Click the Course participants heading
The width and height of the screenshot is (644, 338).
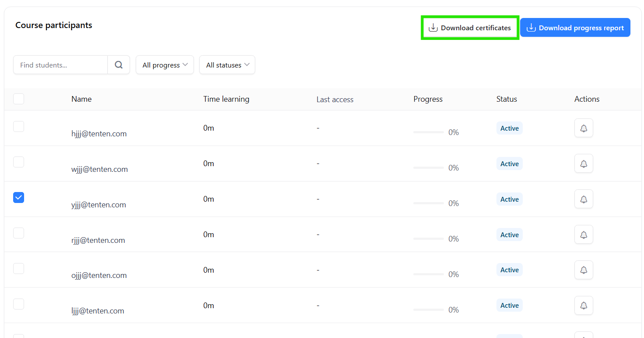(54, 25)
